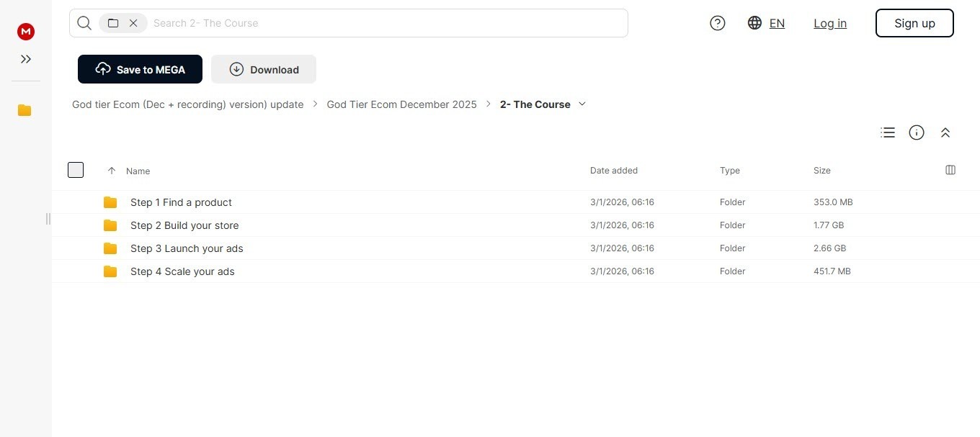980x437 pixels.
Task: Expand the sidebar with double-chevron icon
Action: (26, 59)
